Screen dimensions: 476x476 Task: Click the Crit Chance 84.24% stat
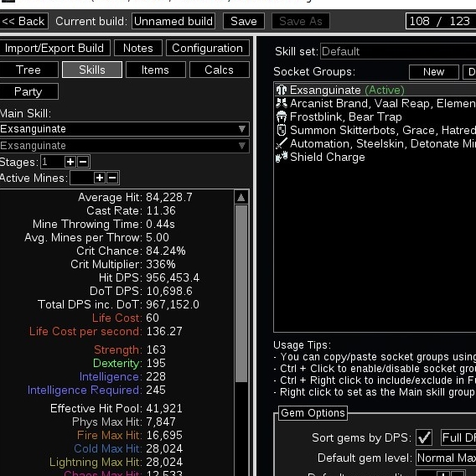(x=131, y=251)
